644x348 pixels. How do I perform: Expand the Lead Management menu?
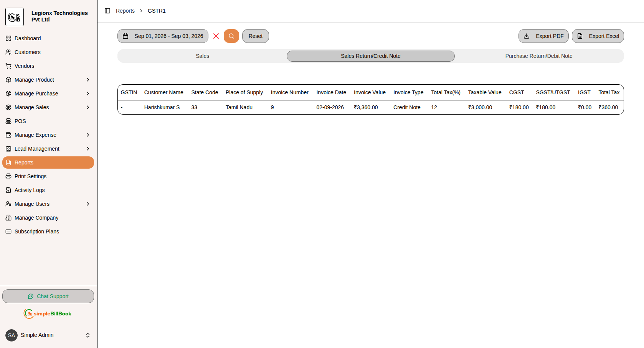[48, 149]
